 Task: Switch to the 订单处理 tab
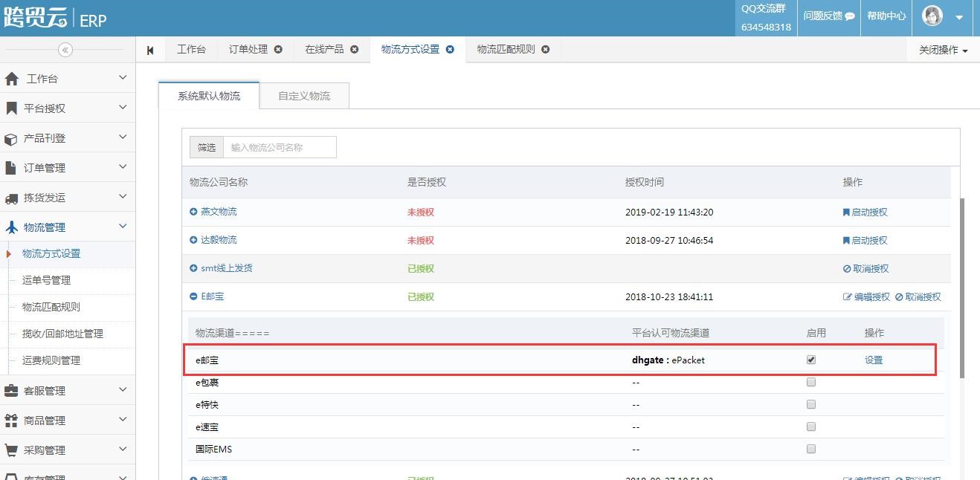click(248, 49)
